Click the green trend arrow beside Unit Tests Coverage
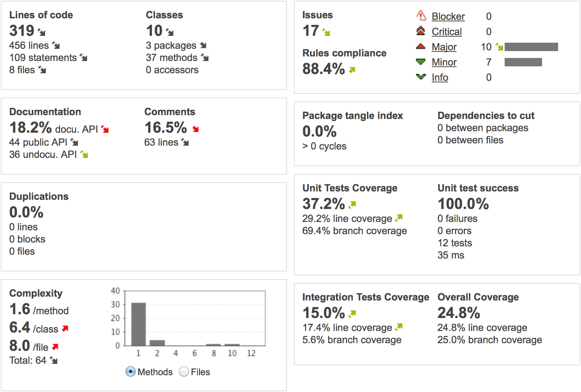The image size is (581, 392). (x=352, y=205)
